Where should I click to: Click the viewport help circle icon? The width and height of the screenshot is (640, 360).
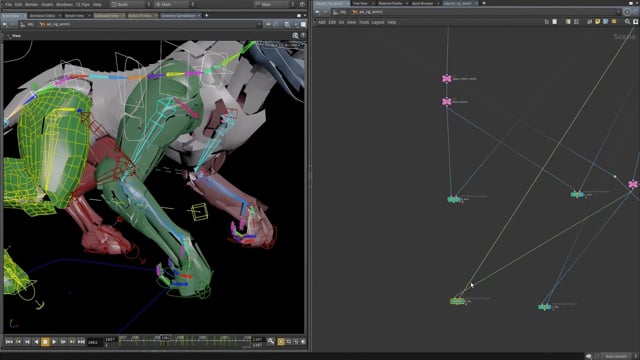pos(303,36)
